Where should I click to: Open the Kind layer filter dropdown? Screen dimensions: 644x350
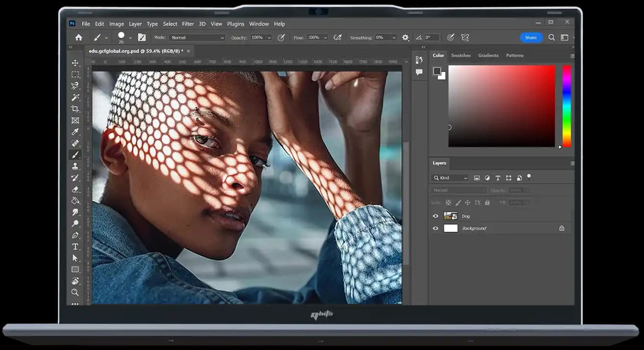(x=450, y=178)
